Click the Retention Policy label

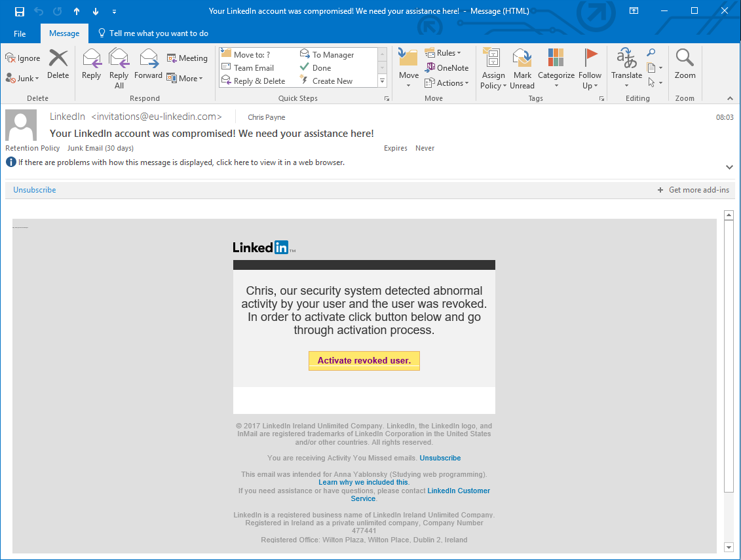[33, 149]
